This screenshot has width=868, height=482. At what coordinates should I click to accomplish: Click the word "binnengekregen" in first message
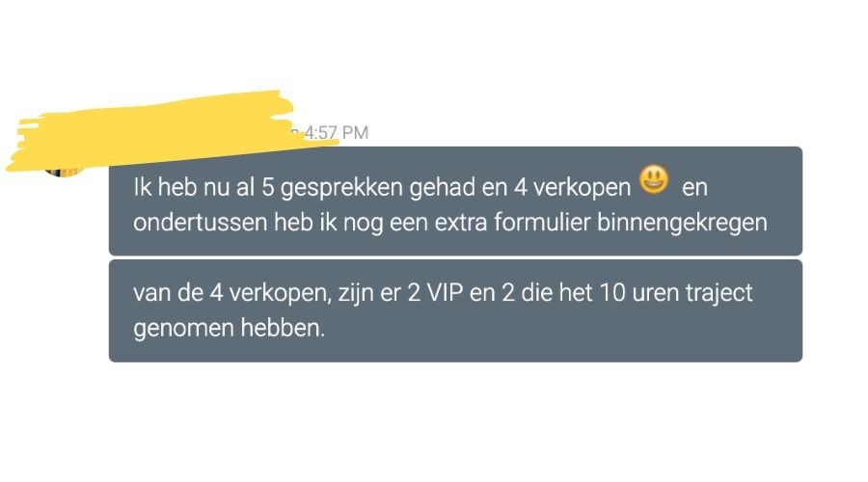682,223
